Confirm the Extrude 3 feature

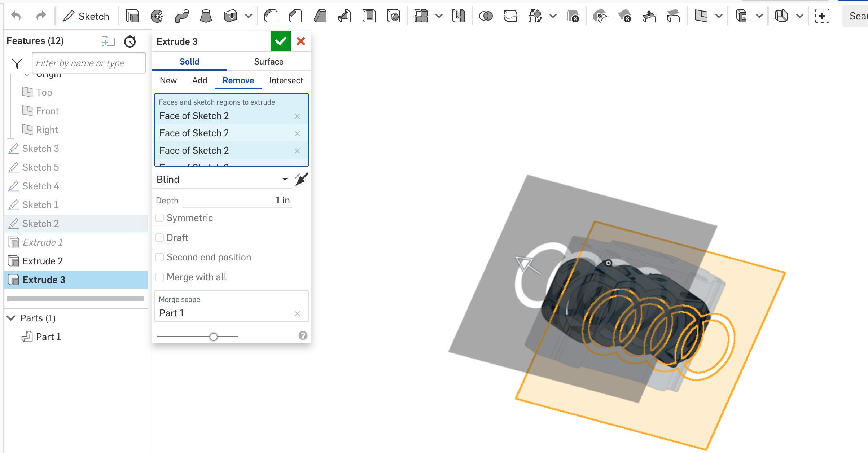(x=281, y=41)
